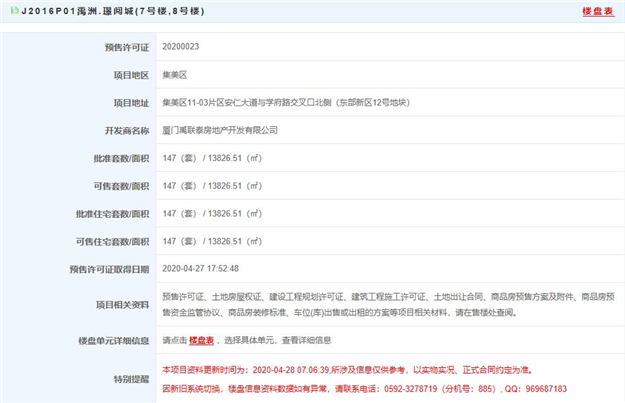The width and height of the screenshot is (625, 403).
Task: Select the project title J2016P01禹洲.璟阅城
Action: [113, 11]
